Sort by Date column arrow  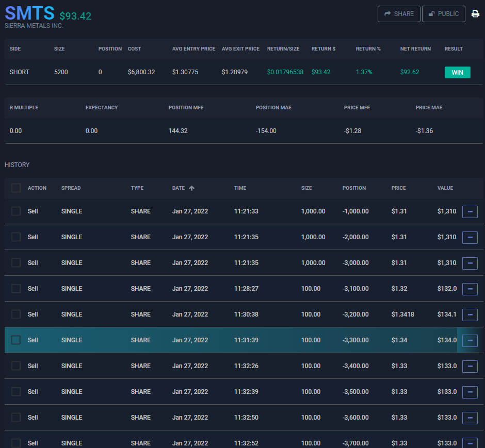click(191, 188)
